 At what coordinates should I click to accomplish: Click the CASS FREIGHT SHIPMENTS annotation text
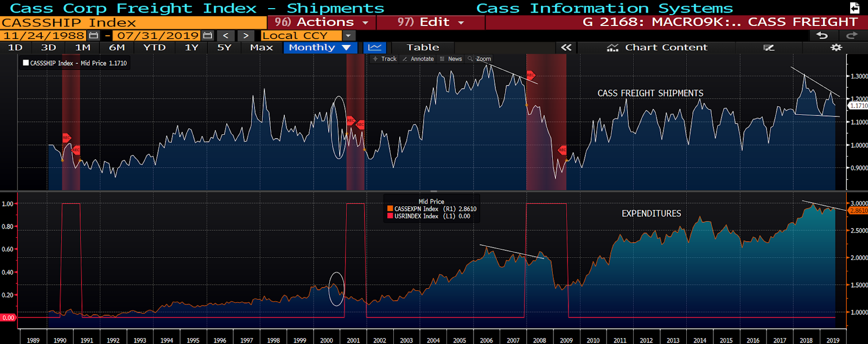650,93
